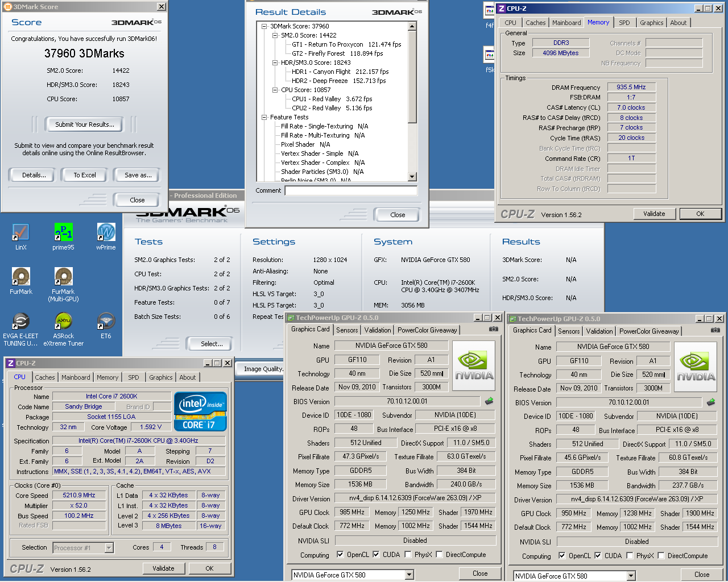Click the Image Quality... button
The width and height of the screenshot is (728, 582).
point(263,369)
